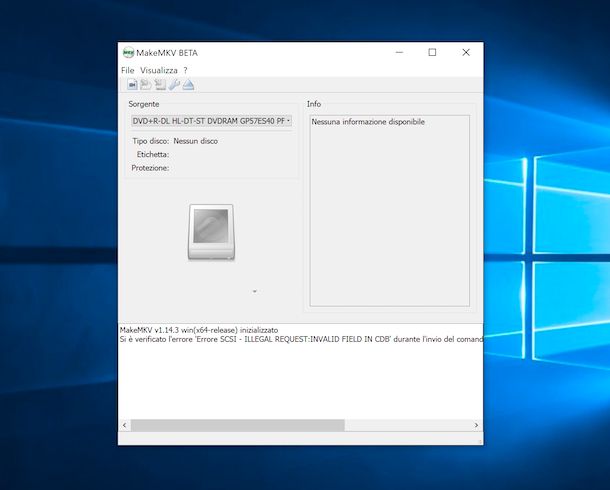The height and width of the screenshot is (490, 610).
Task: Click the 'Protezione:' label
Action: click(x=150, y=168)
